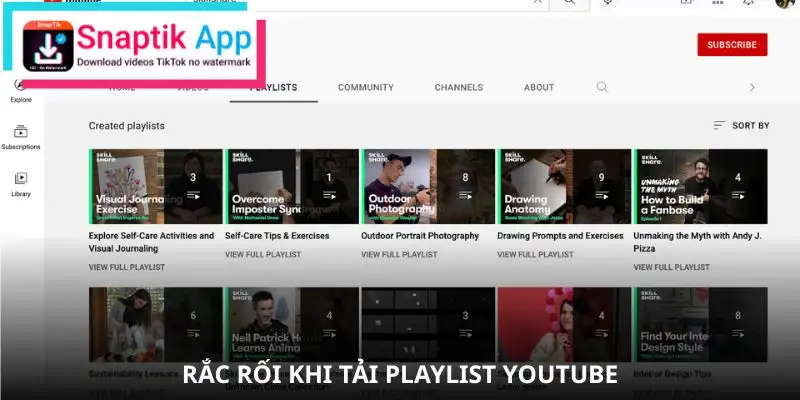Viewport: 800px width, 400px height.
Task: Switch to the PLAYLISTS tab
Action: point(273,87)
